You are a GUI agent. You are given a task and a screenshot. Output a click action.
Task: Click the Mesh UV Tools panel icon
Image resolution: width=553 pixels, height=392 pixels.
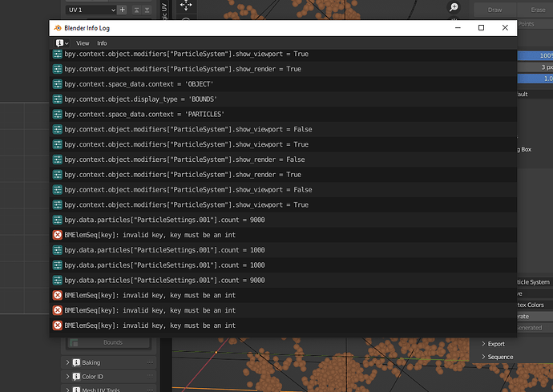tap(76, 390)
